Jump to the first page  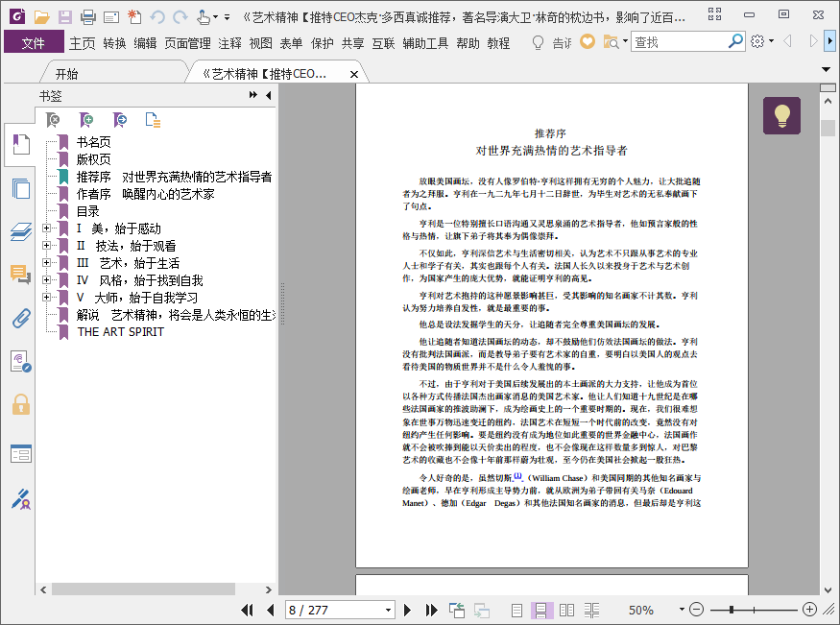247,610
